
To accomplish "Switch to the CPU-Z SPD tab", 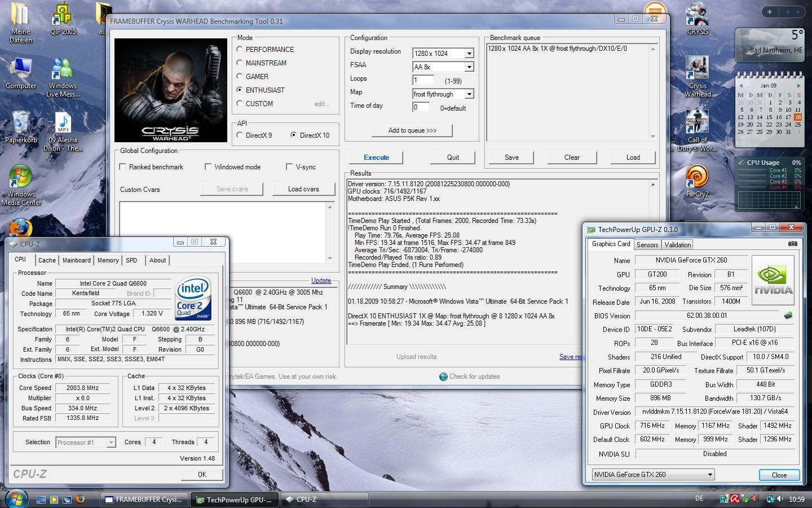I will click(131, 260).
